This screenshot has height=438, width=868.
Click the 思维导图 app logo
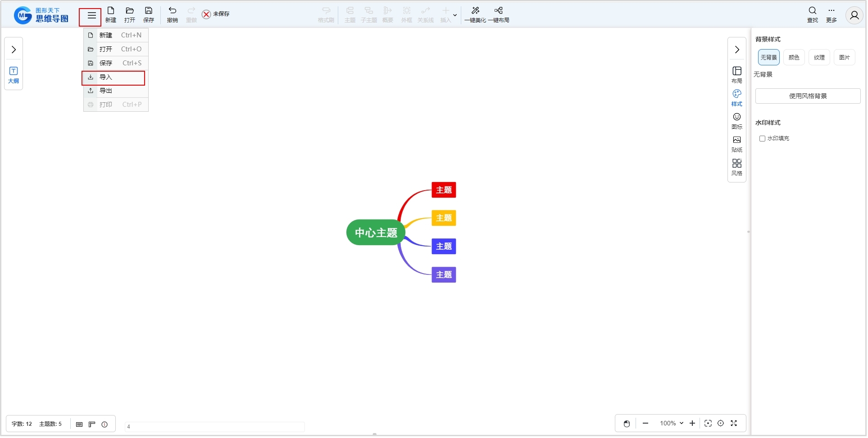pos(41,15)
